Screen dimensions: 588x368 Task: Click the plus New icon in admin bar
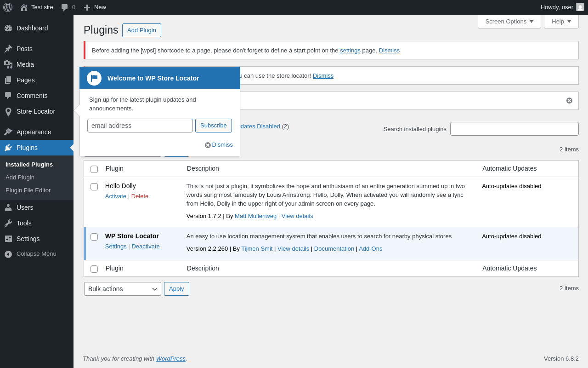pos(87,7)
